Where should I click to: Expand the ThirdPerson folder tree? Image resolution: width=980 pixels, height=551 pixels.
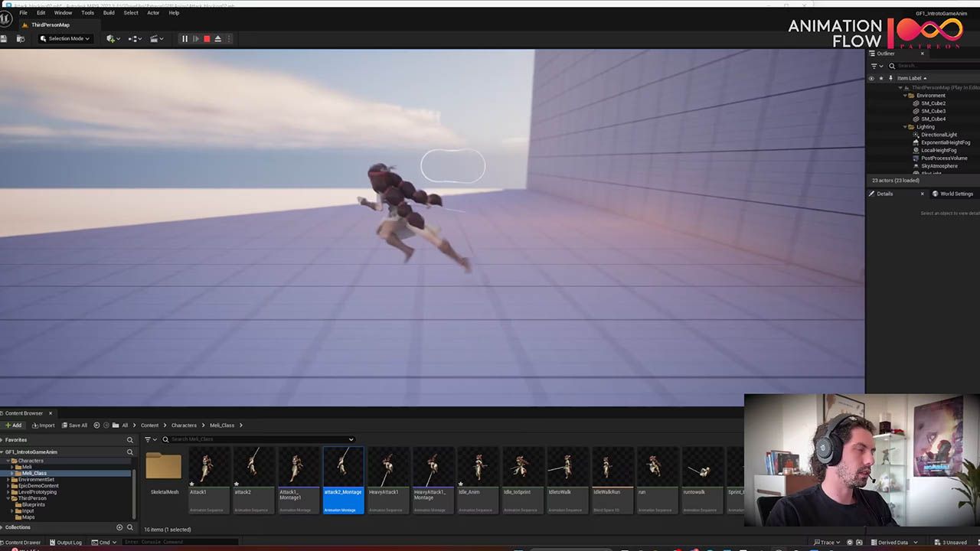tap(8, 498)
